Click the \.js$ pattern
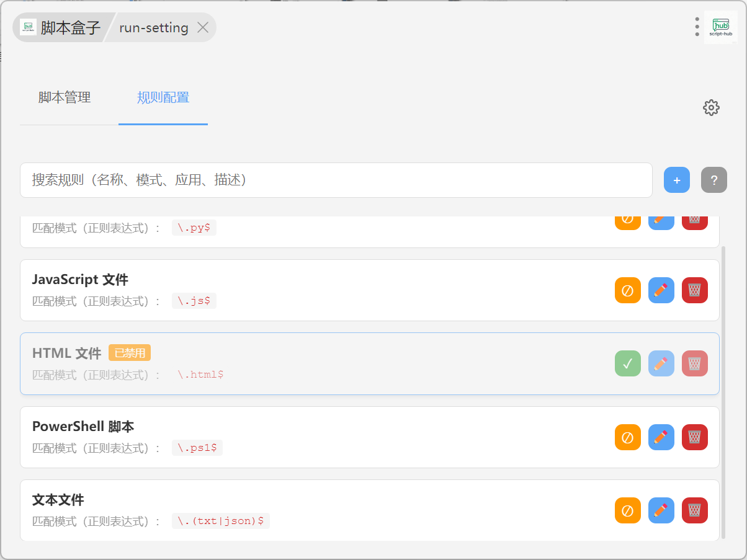The height and width of the screenshot is (560, 747). click(194, 301)
